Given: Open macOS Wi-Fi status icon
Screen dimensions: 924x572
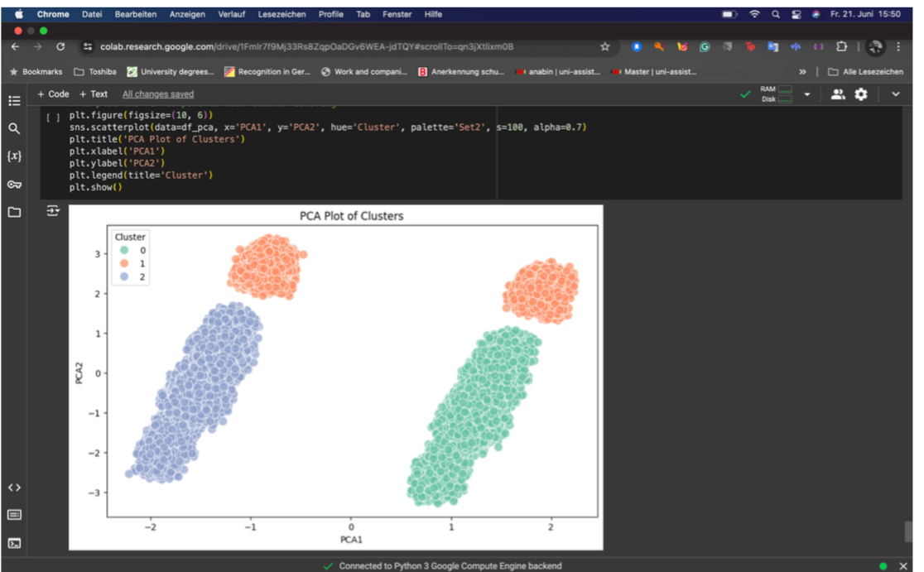Looking at the screenshot, I should coord(754,14).
